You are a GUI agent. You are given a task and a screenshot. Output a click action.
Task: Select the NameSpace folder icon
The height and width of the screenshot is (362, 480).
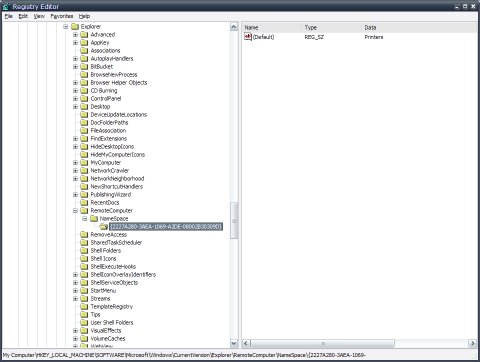pyautogui.click(x=94, y=219)
